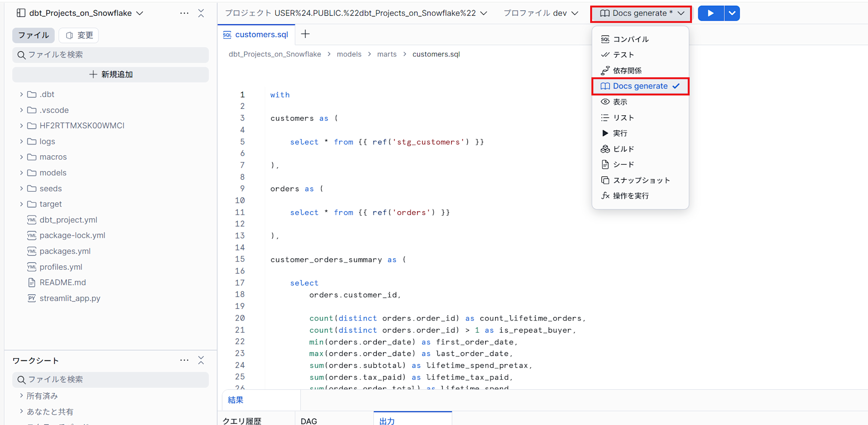
Task: Switch to the 変更 tab
Action: tap(79, 35)
